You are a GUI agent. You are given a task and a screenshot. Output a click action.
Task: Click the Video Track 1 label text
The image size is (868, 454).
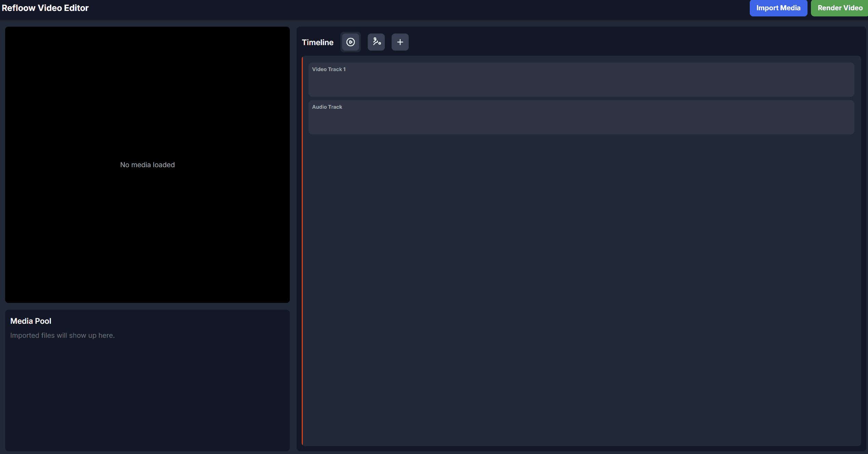(329, 69)
